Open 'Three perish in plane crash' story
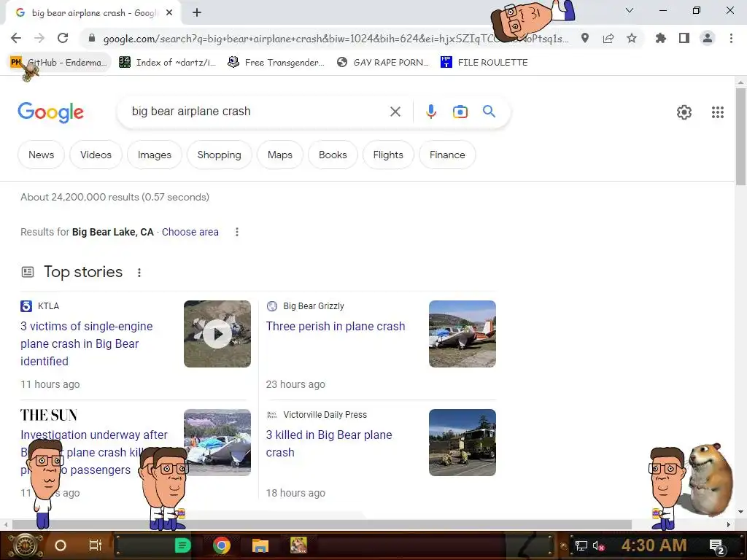Image resolution: width=747 pixels, height=560 pixels. (x=336, y=326)
